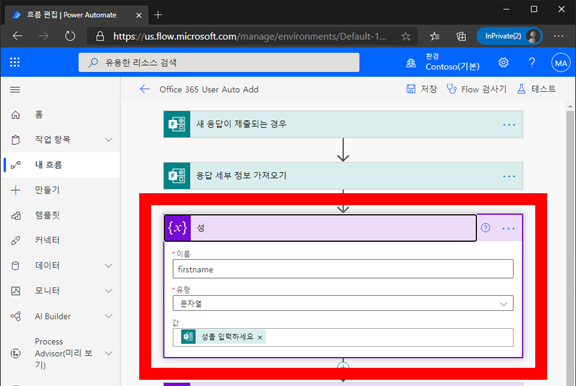Viewport: 576px width, 386px height.
Task: Open more options for 새 응답이 제출되는 경우
Action: pyautogui.click(x=509, y=125)
